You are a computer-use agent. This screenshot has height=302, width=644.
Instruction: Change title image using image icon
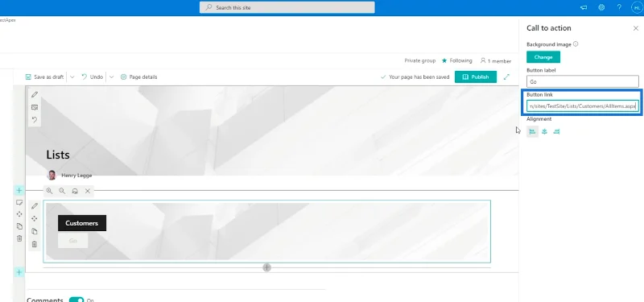[x=35, y=107]
